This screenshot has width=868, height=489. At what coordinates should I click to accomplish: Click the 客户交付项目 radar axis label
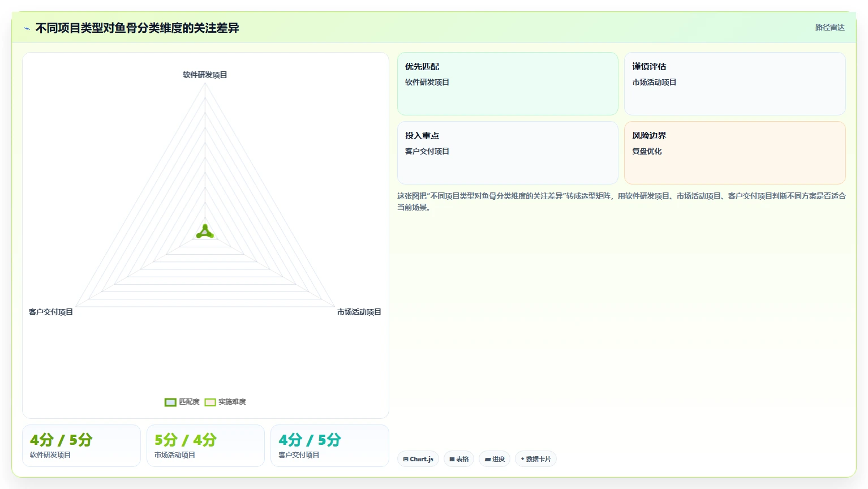coord(51,312)
